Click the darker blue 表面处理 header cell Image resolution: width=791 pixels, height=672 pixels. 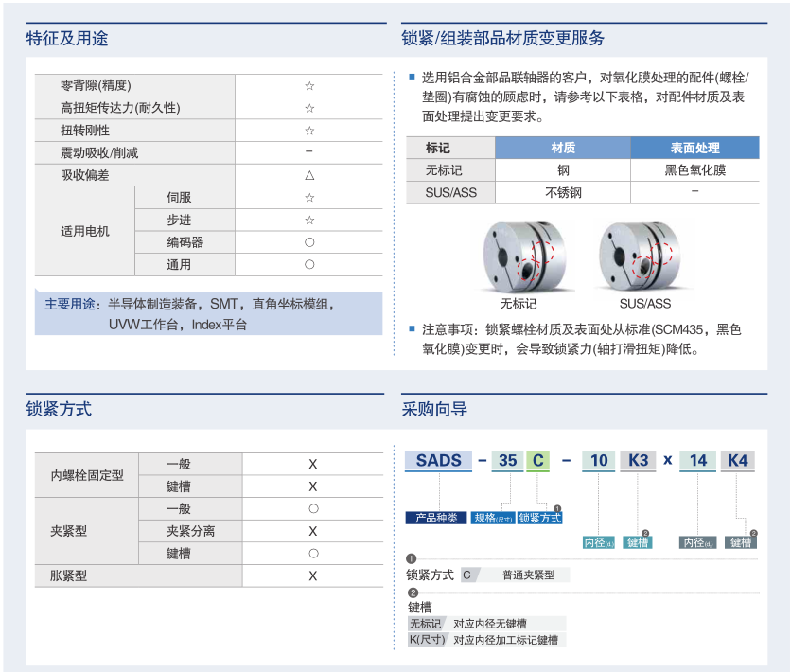694,148
